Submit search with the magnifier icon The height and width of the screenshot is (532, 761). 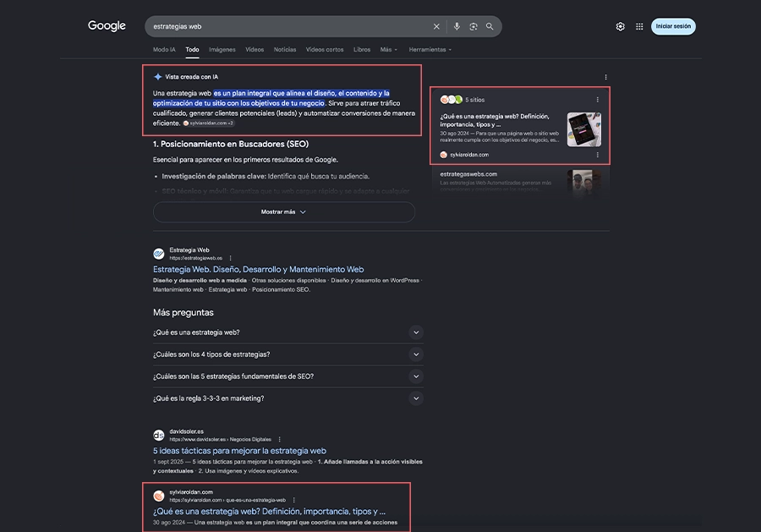[x=490, y=27]
